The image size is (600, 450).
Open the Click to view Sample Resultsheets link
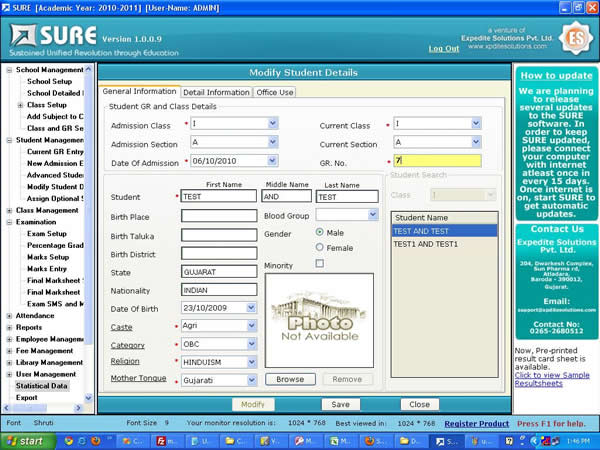552,379
